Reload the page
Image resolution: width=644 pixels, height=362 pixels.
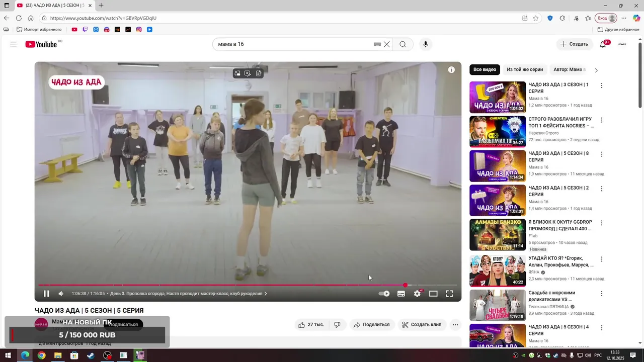pyautogui.click(x=19, y=18)
